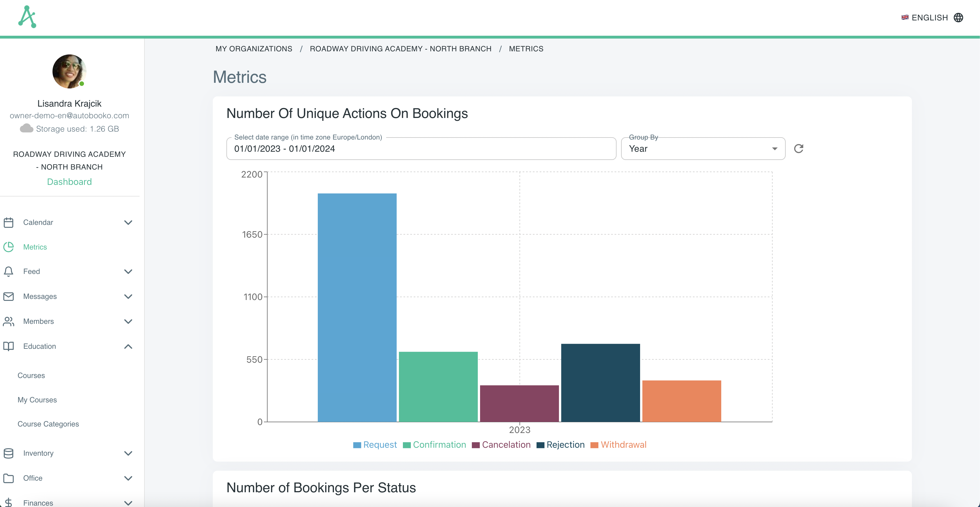Click the Inventory database icon
The image size is (980, 507).
[9, 453]
